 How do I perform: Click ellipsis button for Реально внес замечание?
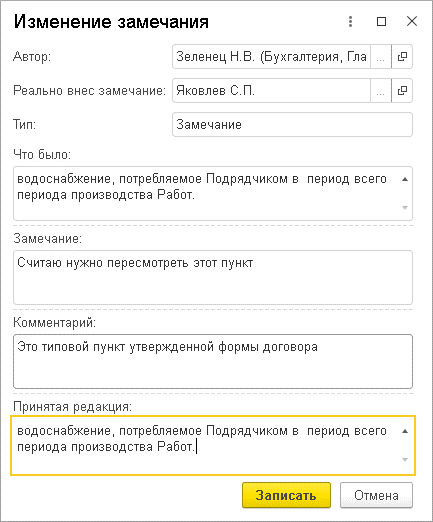pyautogui.click(x=381, y=91)
